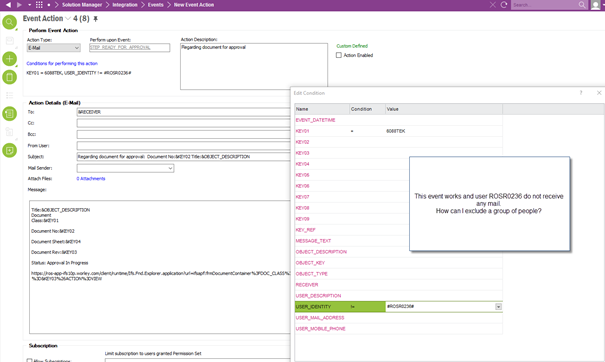Click the green New (plus) sidebar button
This screenshot has height=362, width=605.
coord(10,59)
